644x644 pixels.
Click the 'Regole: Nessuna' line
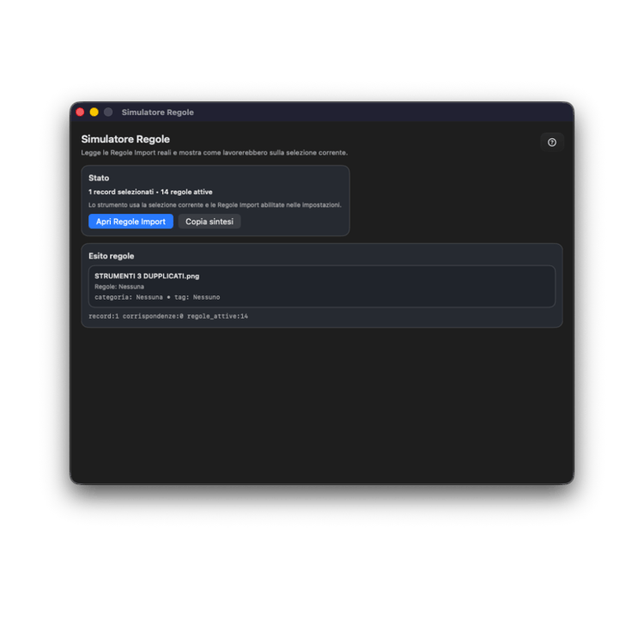(119, 287)
